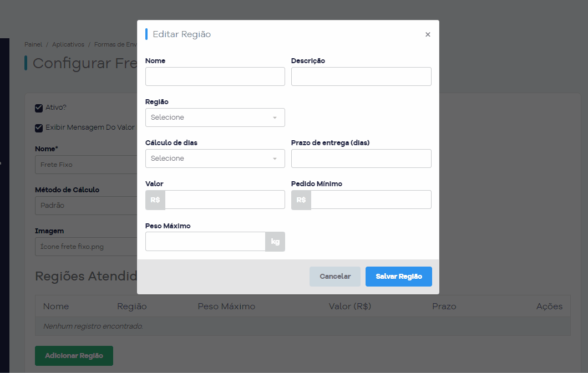Click the Valor (R$) column header

350,306
